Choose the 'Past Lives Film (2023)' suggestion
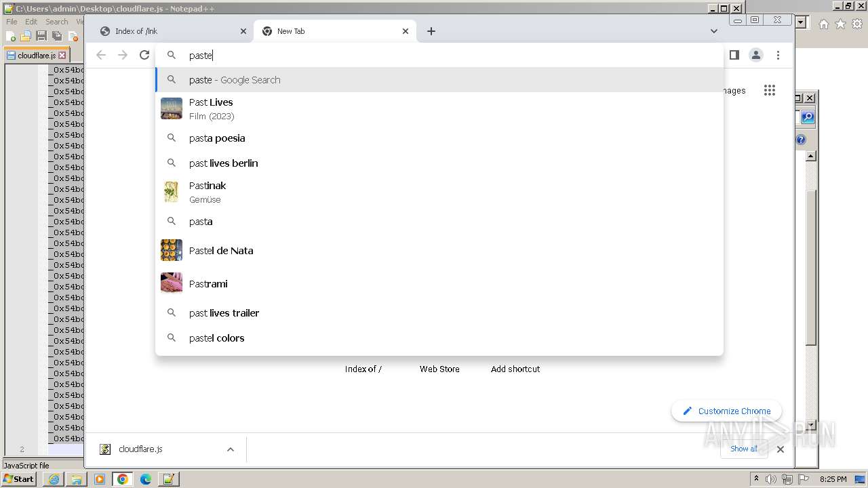 [x=439, y=108]
